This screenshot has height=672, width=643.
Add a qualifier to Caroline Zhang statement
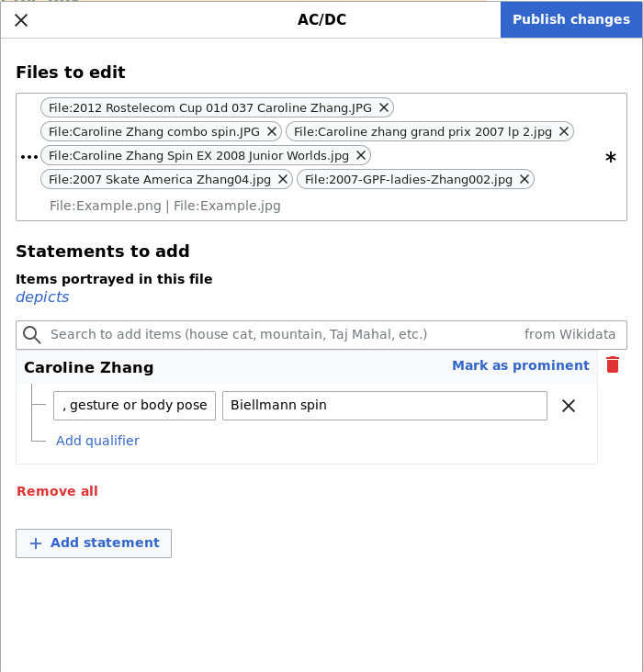(x=97, y=441)
